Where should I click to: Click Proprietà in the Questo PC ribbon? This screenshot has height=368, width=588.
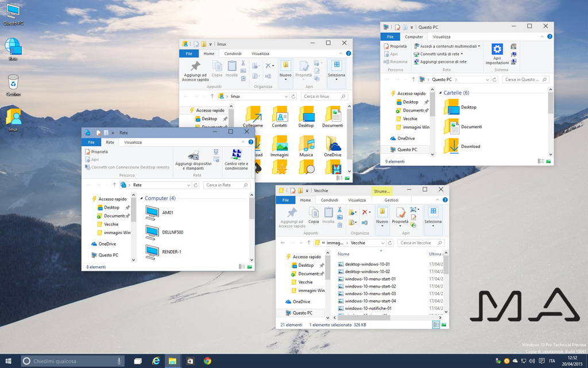coord(395,46)
